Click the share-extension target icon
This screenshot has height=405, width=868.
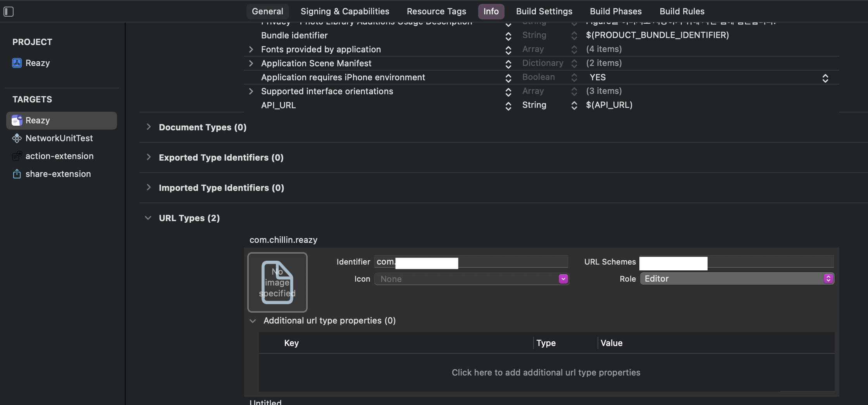tap(17, 174)
